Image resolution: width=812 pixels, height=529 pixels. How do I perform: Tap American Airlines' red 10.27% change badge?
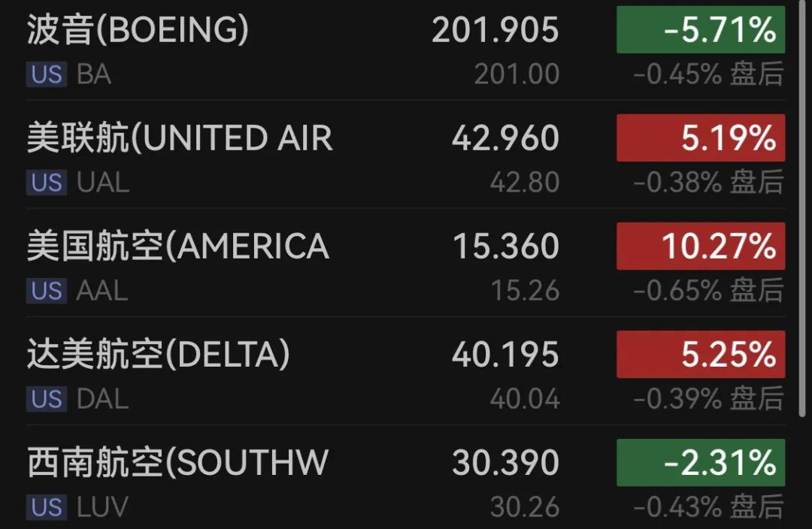pyautogui.click(x=701, y=246)
